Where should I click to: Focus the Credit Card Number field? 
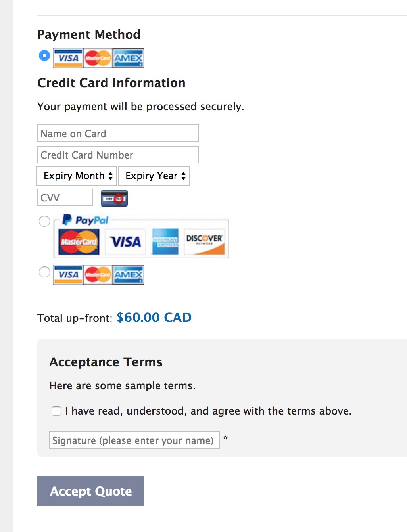point(118,155)
